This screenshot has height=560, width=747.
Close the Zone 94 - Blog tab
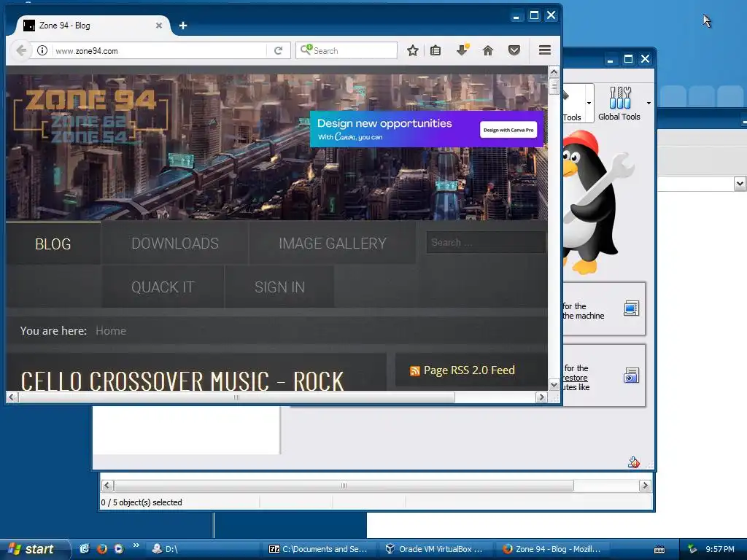(159, 26)
